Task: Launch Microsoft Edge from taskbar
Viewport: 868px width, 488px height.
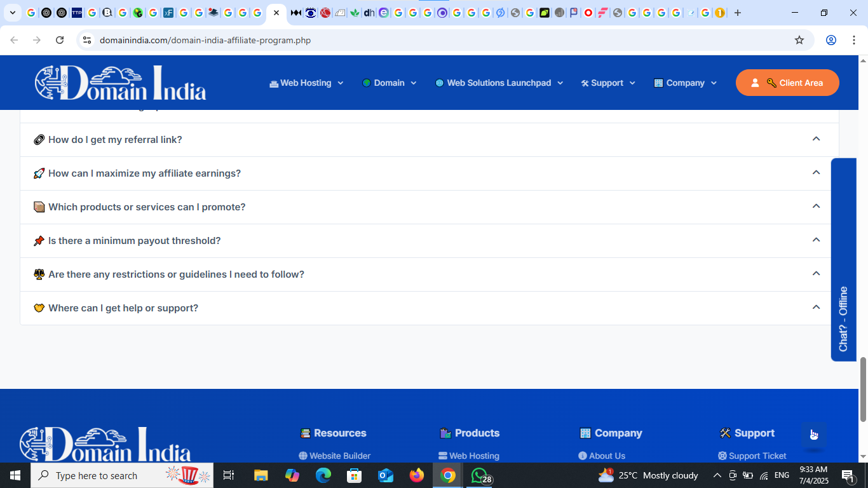Action: tap(323, 475)
